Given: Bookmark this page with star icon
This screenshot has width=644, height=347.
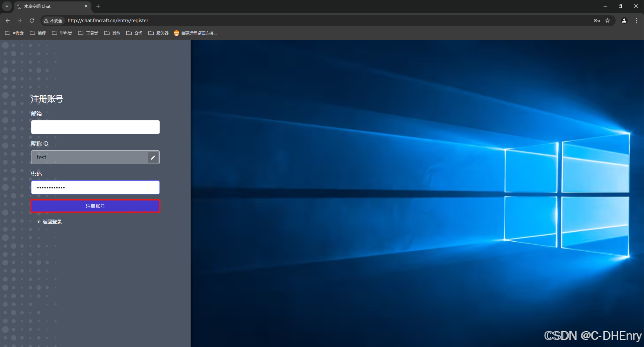Looking at the screenshot, I should coord(607,20).
